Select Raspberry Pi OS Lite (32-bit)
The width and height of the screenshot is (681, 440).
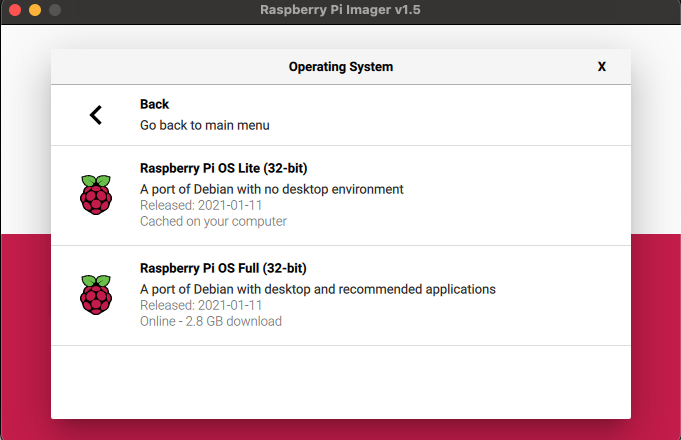pyautogui.click(x=340, y=195)
